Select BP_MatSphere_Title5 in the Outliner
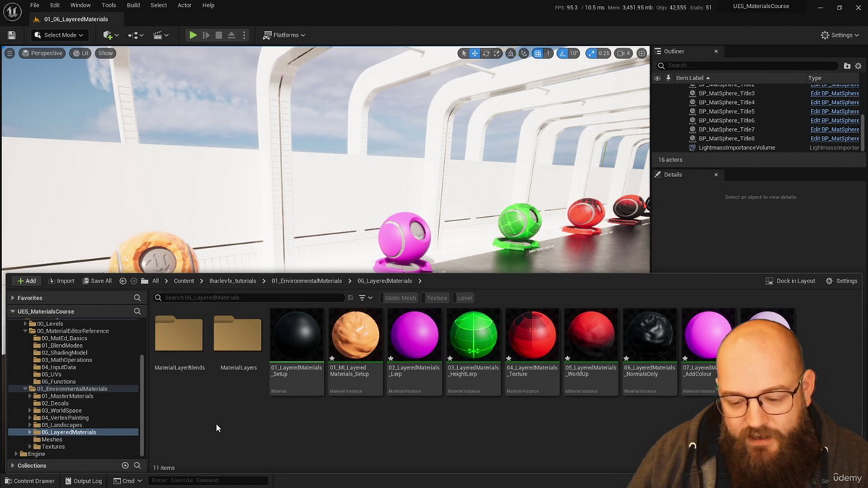The height and width of the screenshot is (488, 868). pyautogui.click(x=726, y=111)
